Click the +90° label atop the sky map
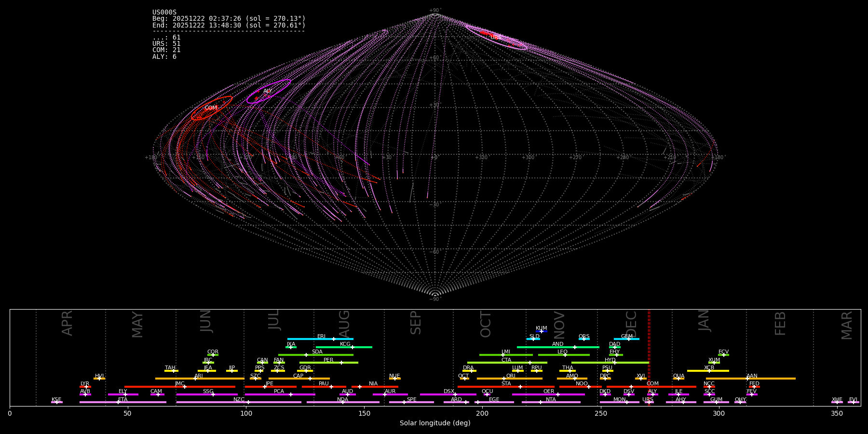This screenshot has height=434, width=868. (x=435, y=11)
